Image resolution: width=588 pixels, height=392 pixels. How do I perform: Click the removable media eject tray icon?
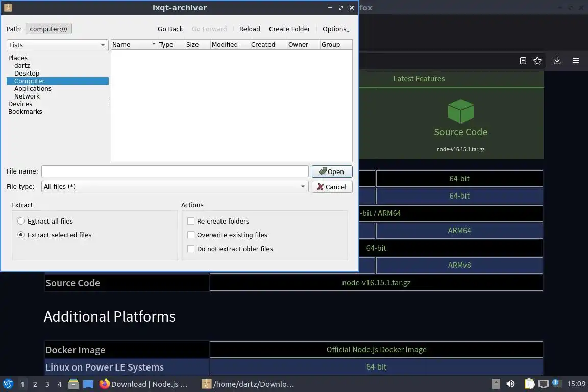tap(496, 384)
